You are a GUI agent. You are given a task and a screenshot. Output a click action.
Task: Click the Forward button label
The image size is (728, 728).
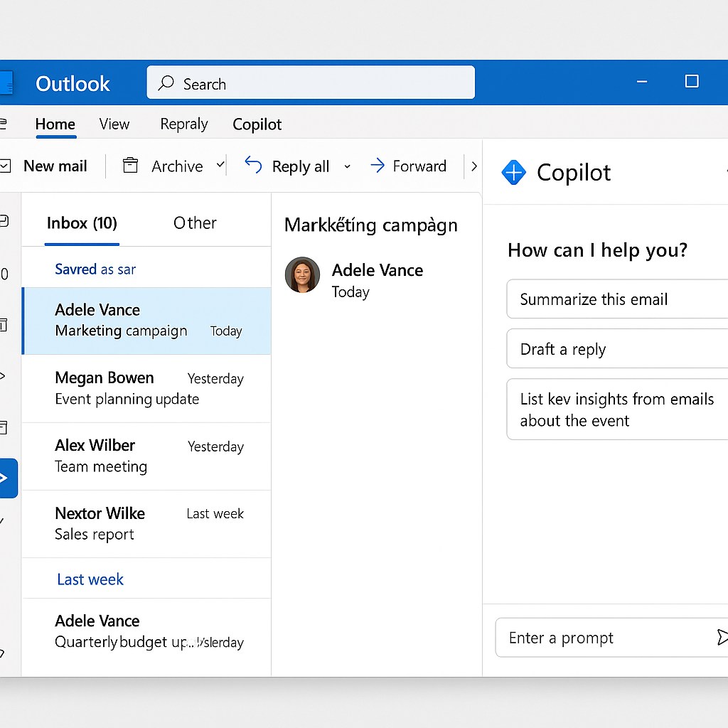tap(419, 166)
